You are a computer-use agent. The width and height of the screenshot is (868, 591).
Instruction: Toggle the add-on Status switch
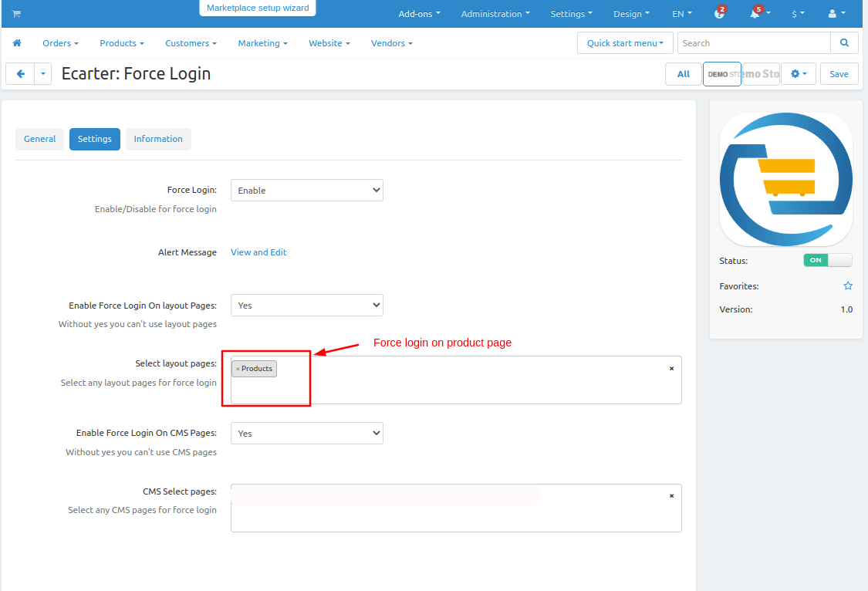pyautogui.click(x=828, y=260)
